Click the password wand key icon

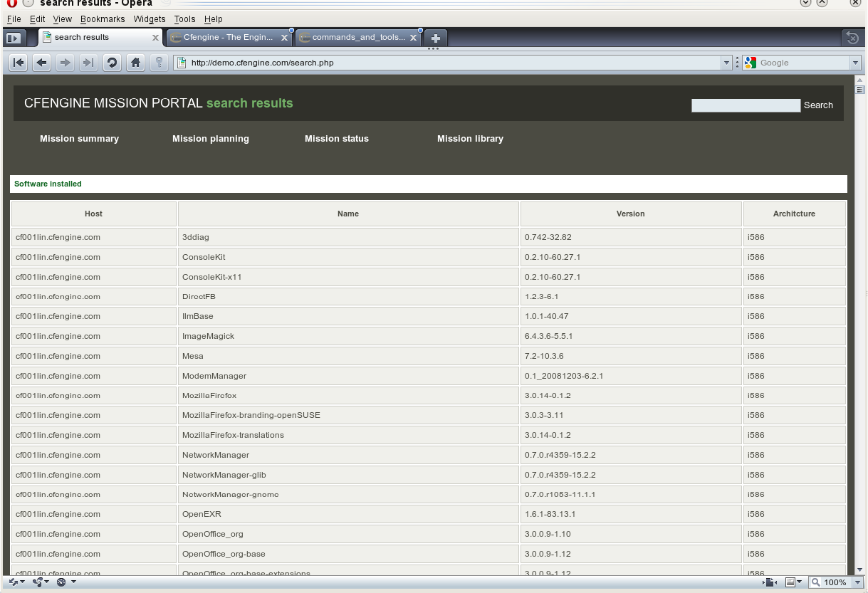coord(159,63)
